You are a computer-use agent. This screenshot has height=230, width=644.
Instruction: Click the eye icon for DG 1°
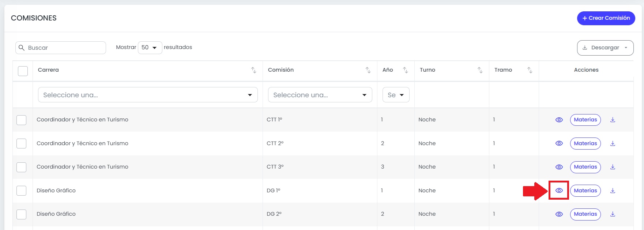(x=559, y=191)
